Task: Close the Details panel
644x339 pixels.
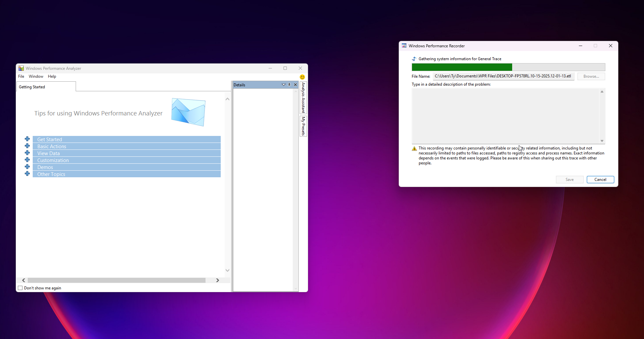Action: click(x=295, y=85)
